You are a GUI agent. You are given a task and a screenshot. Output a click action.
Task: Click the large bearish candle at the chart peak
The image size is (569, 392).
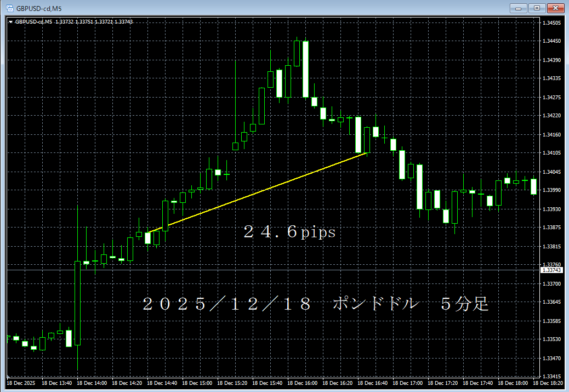click(x=305, y=69)
